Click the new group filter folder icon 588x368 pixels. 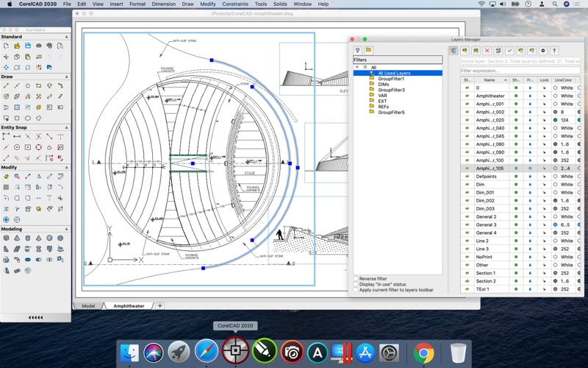(x=368, y=50)
